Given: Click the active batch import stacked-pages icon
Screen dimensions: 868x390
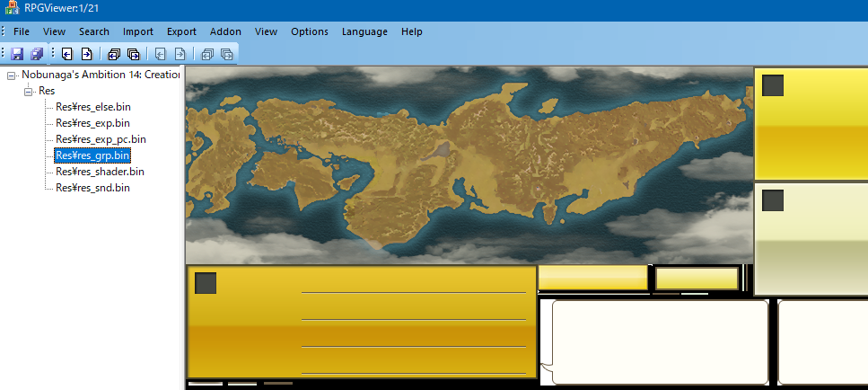Looking at the screenshot, I should click(x=114, y=54).
